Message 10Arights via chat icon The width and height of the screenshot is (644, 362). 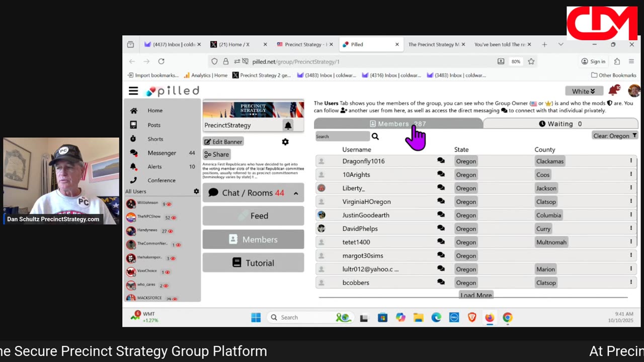441,174
